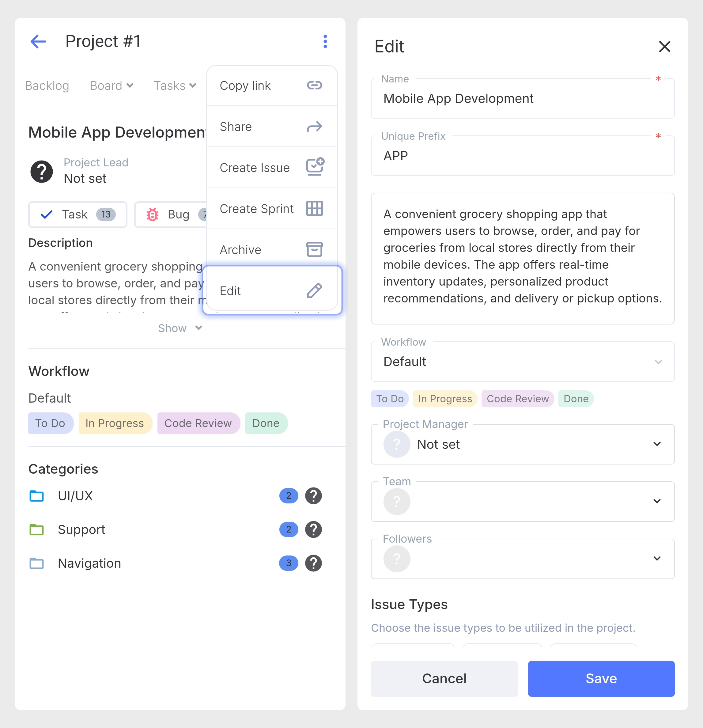This screenshot has height=728, width=703.
Task: Open the Board tab dropdown
Action: (111, 86)
